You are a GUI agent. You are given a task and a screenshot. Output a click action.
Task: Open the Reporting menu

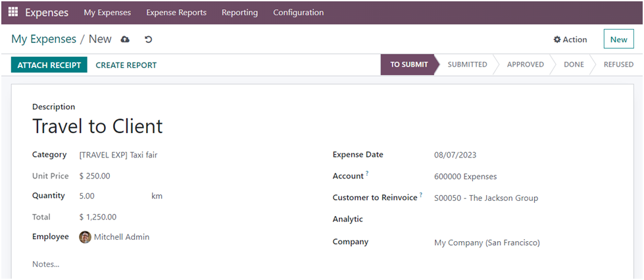[239, 13]
